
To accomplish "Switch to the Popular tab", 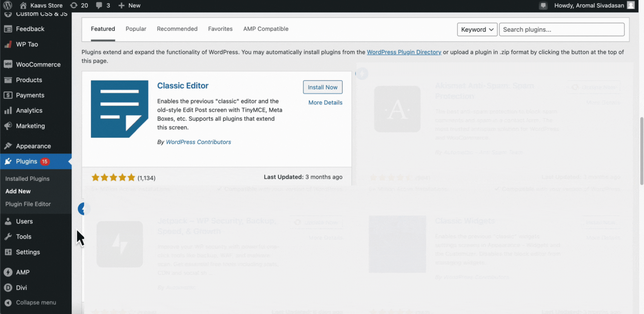I will click(x=136, y=29).
